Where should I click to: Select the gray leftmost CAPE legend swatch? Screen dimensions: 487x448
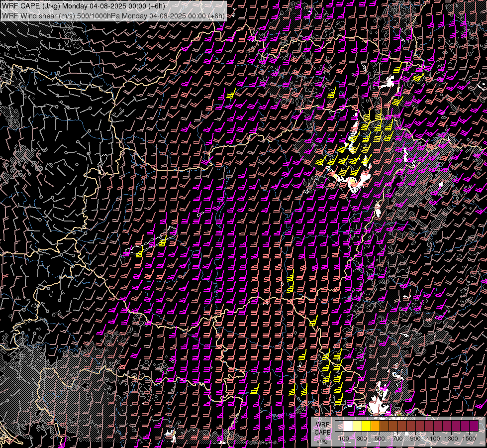tap(339, 426)
